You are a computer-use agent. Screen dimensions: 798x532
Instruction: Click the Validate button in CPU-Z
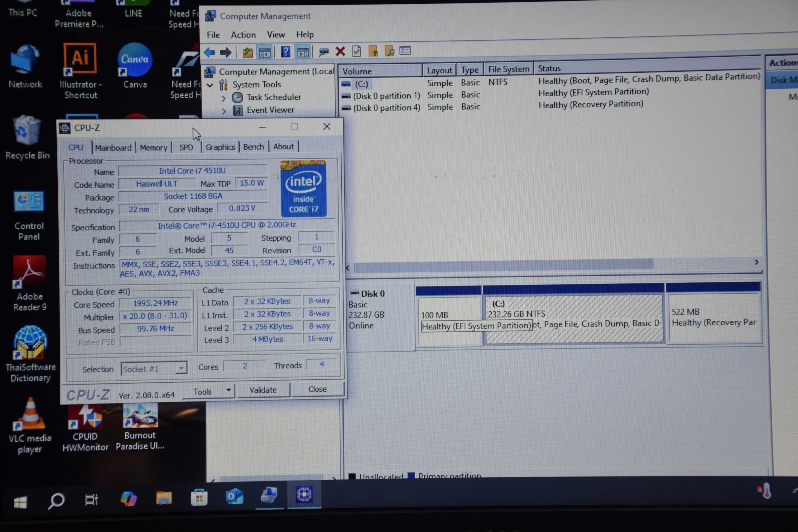263,390
